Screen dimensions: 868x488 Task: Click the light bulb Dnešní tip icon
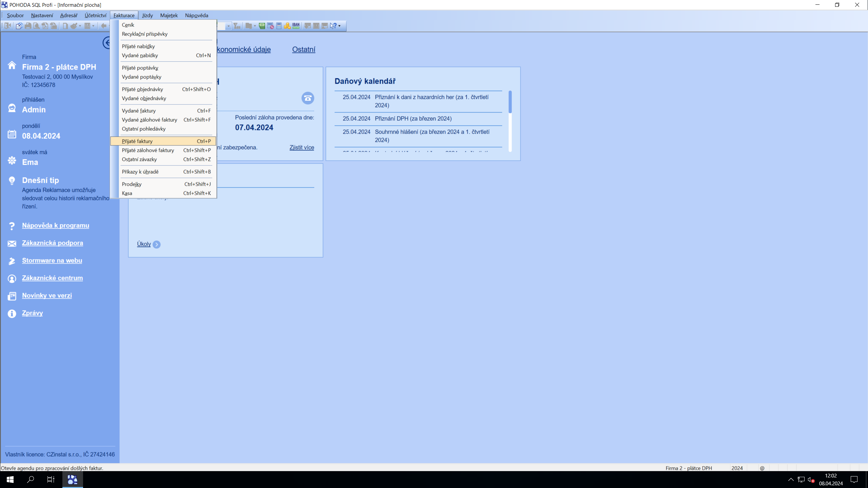(x=12, y=181)
